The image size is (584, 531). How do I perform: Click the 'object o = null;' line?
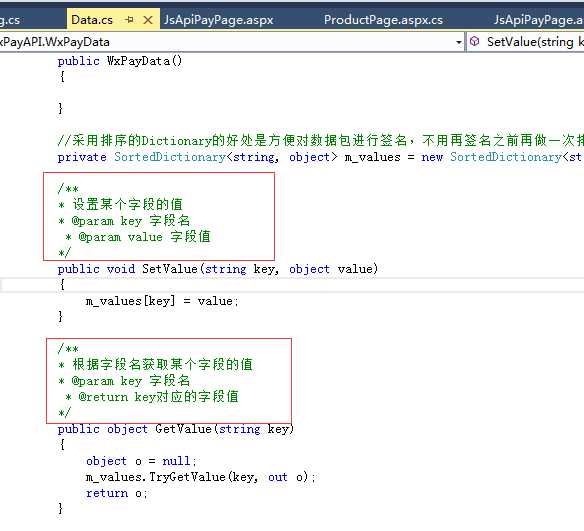coord(141,461)
